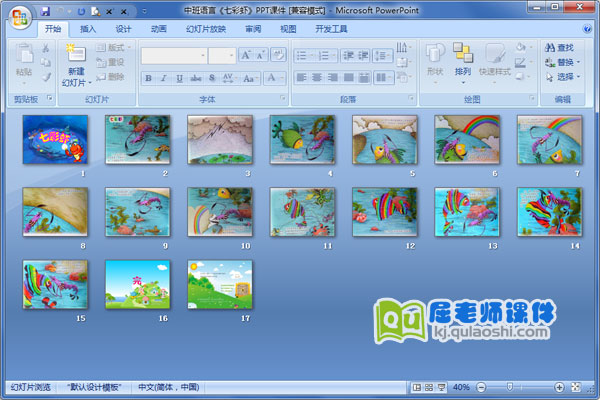Viewport: 600px width, 400px height.
Task: Open Line Spacing dropdown
Action: (x=383, y=56)
